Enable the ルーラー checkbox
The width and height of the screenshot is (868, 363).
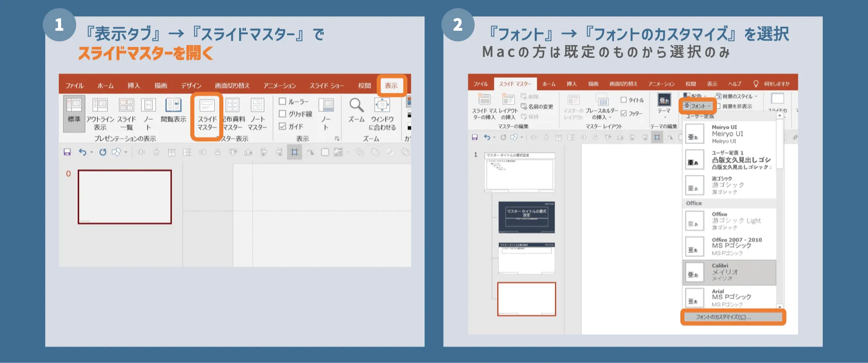point(283,101)
